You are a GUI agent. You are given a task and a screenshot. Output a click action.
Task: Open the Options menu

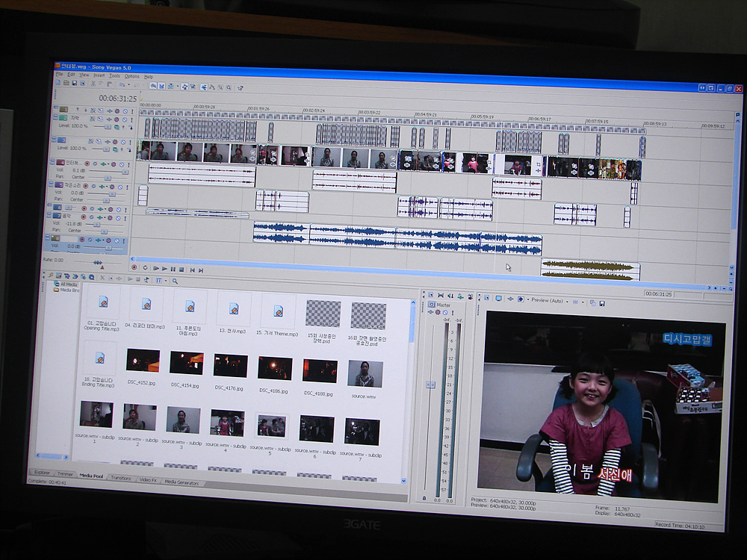[x=132, y=76]
